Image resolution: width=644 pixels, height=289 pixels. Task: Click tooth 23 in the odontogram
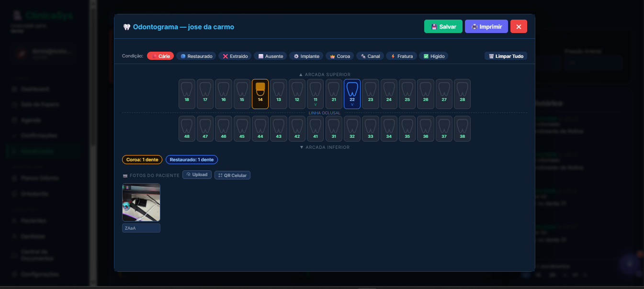371,94
